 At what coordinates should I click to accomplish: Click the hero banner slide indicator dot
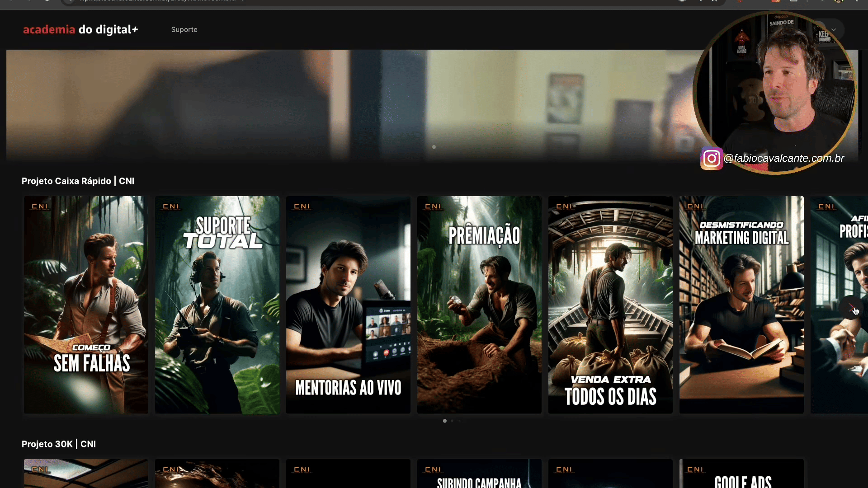[x=434, y=147]
